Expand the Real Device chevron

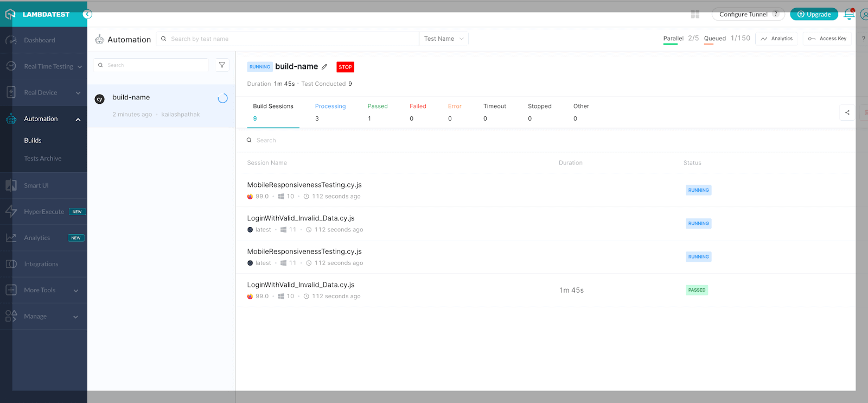(x=78, y=93)
